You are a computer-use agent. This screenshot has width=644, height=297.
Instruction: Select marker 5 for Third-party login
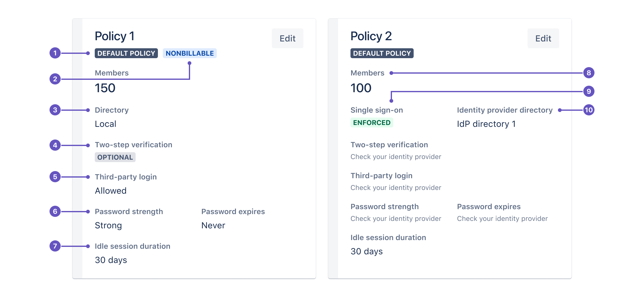[x=55, y=177]
